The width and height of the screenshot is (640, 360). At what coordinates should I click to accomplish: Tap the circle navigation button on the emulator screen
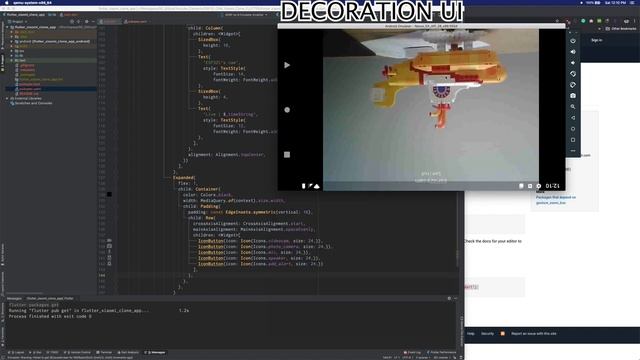(x=287, y=110)
